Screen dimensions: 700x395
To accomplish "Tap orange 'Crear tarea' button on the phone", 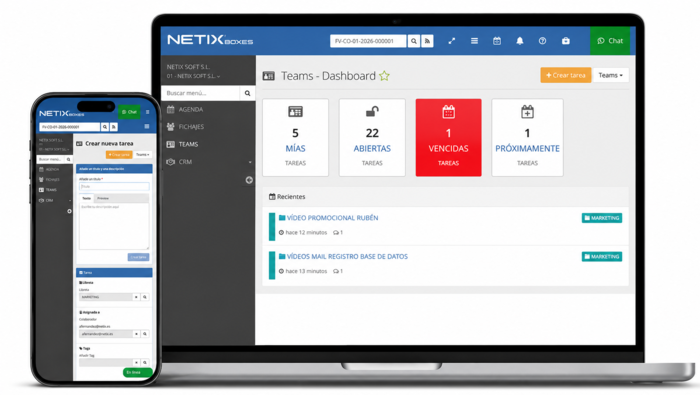I will pyautogui.click(x=119, y=154).
